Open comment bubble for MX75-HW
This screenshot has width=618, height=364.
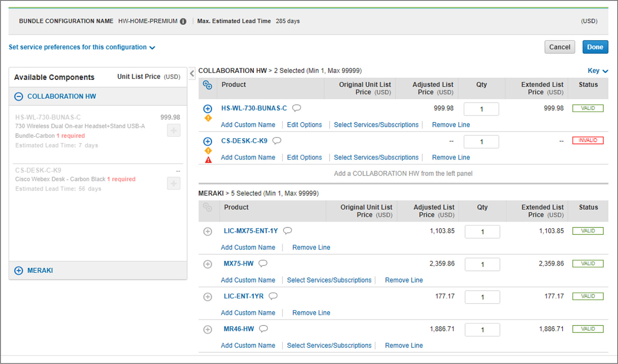tap(263, 263)
